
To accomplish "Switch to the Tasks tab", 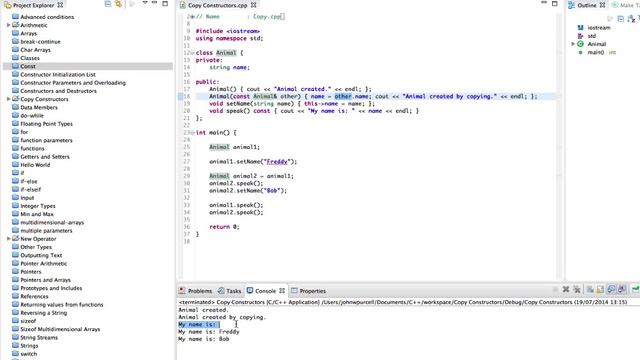I will point(229,291).
